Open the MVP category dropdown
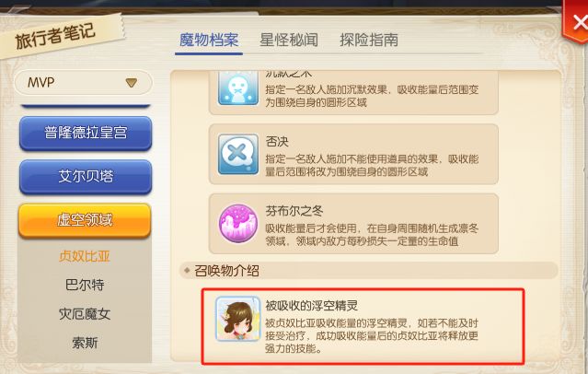Image resolution: width=588 pixels, height=374 pixels. [x=83, y=82]
